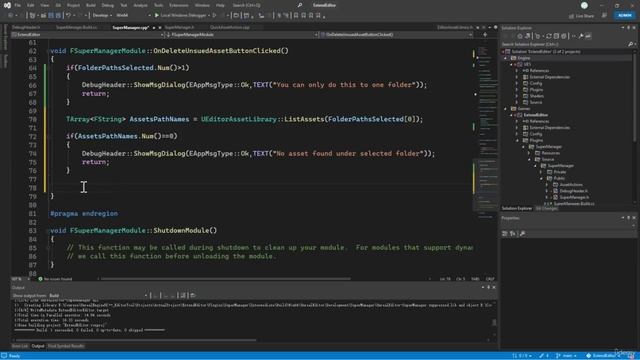Open the Debug menu
The height and width of the screenshot is (360, 640).
pos(107,5)
